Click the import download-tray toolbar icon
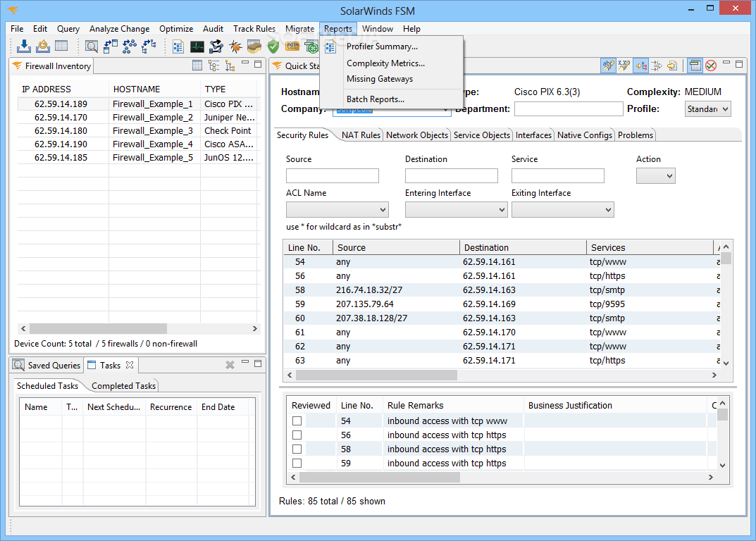Image resolution: width=756 pixels, height=541 pixels. 24,46
